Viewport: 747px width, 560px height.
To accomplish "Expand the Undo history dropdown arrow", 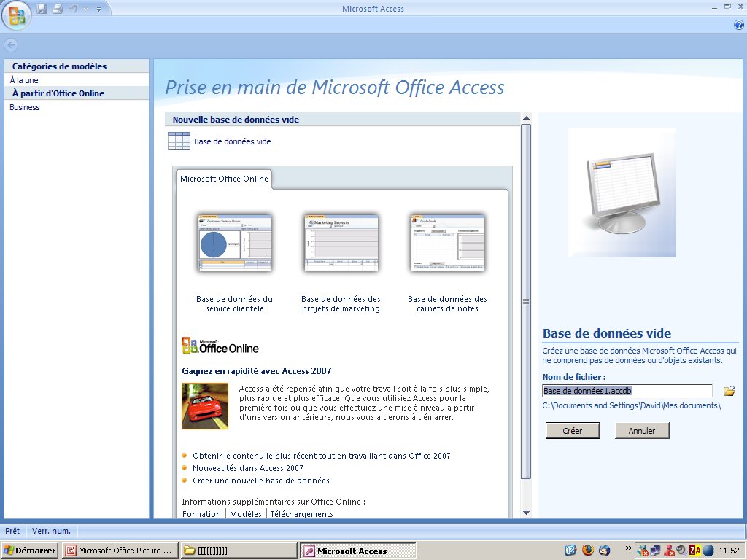I will click(86, 9).
